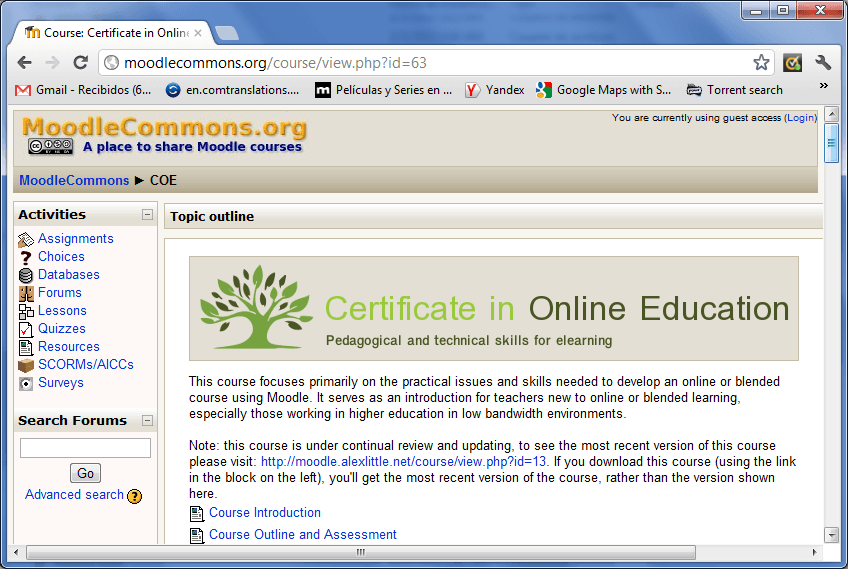Click the Choices question-mark icon
Screen dimensions: 848x569
[25, 257]
